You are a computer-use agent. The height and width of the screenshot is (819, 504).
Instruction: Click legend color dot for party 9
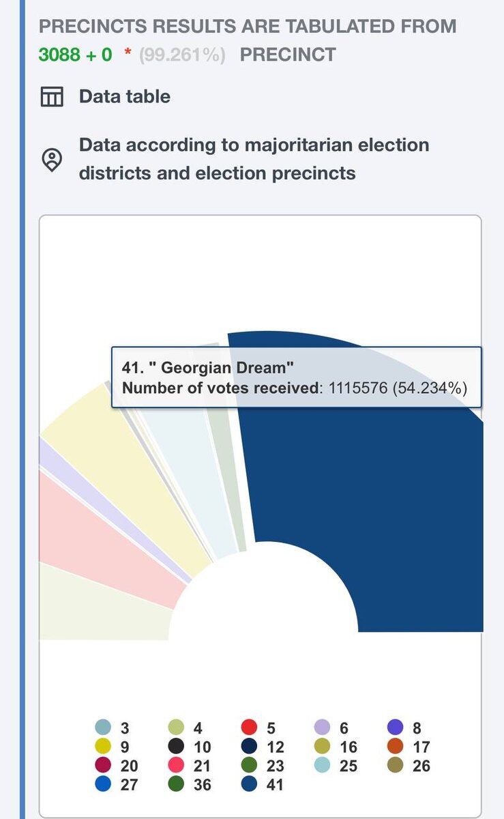tap(103, 747)
